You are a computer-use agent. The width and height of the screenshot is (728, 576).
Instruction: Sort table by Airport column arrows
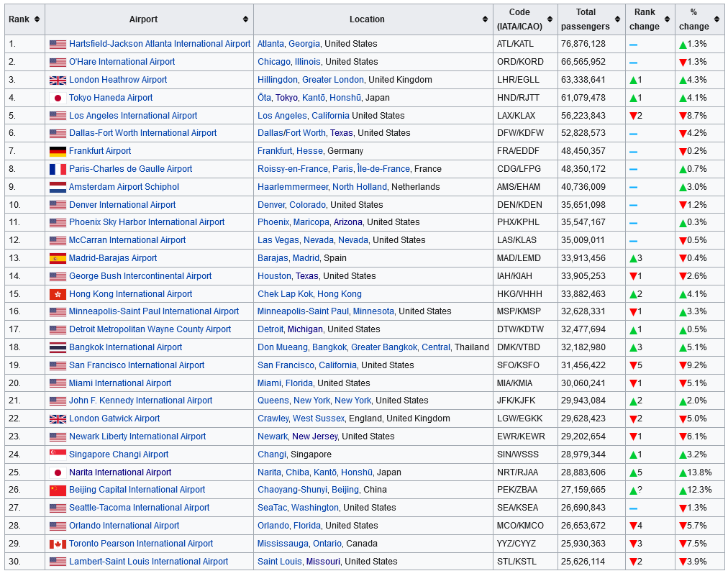coord(245,19)
